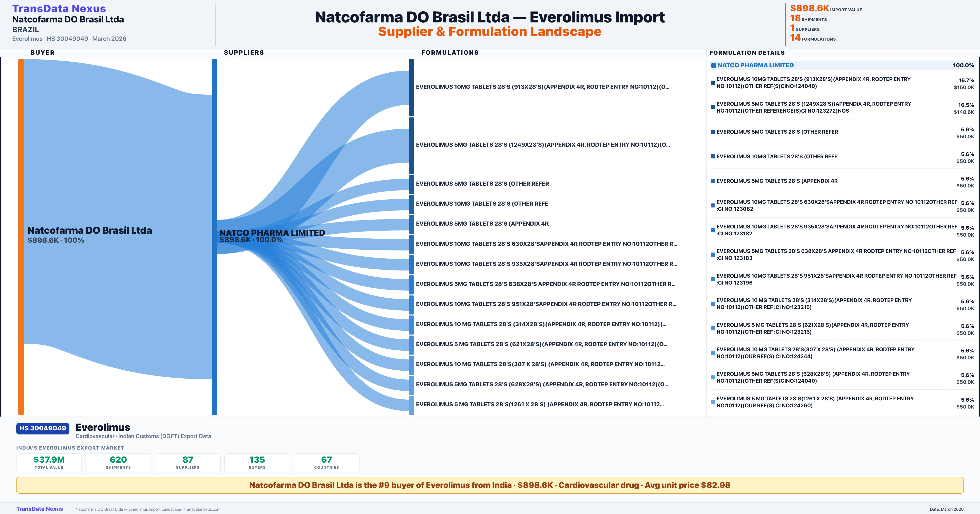Select the $37.9M Total Value stat card
Viewport: 980px width, 514px height.
tap(49, 463)
